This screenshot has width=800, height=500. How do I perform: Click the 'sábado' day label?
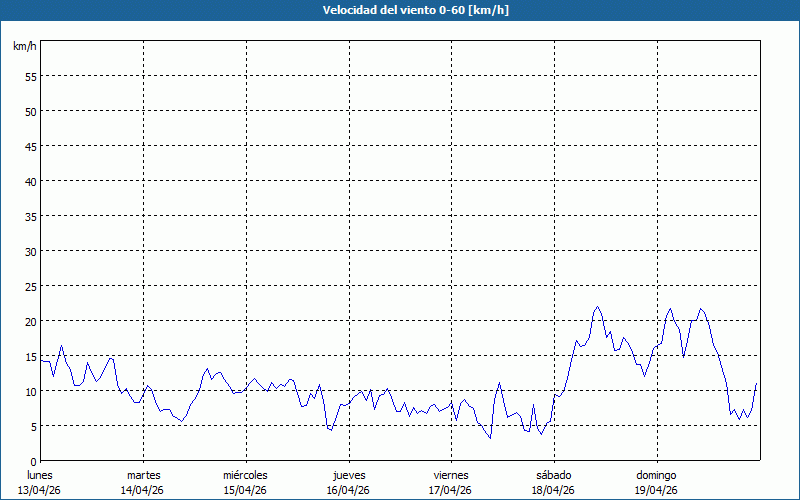553,475
